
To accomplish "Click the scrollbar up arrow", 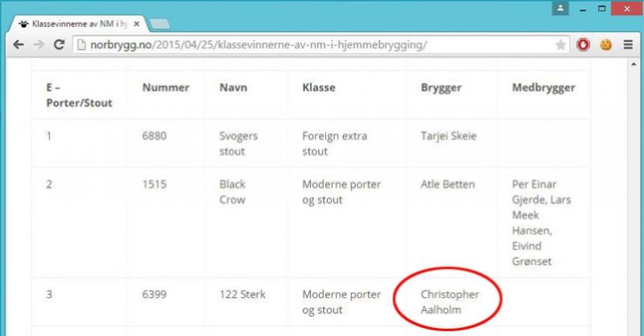I will pos(634,64).
